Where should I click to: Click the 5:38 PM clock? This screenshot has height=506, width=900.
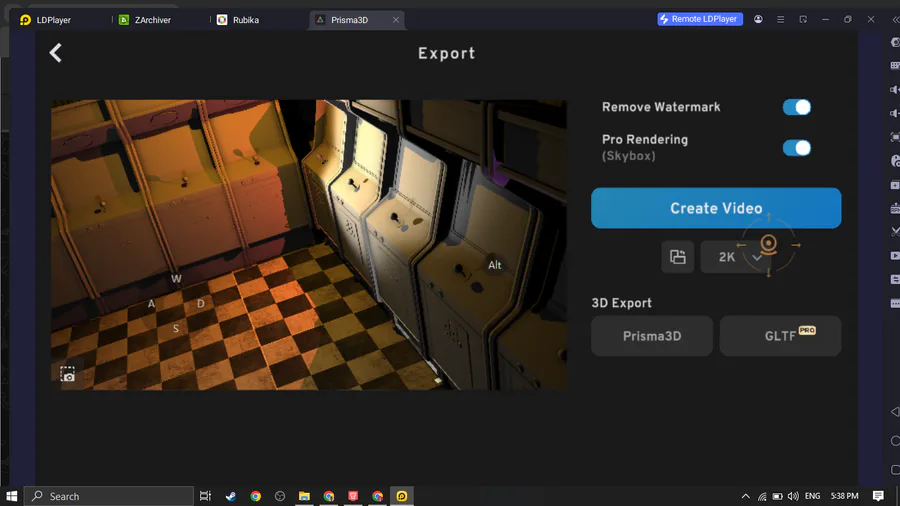[844, 496]
